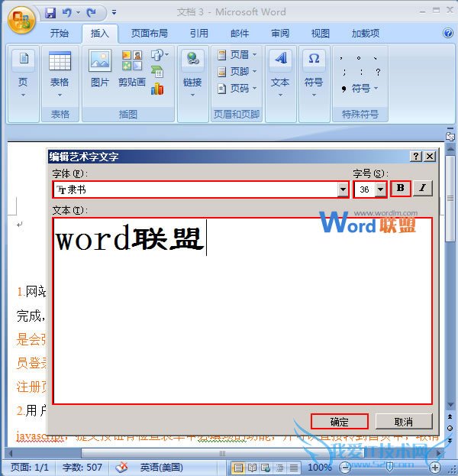Insert Chinese period 。 special symbol
The width and height of the screenshot is (458, 476).
pos(359,57)
